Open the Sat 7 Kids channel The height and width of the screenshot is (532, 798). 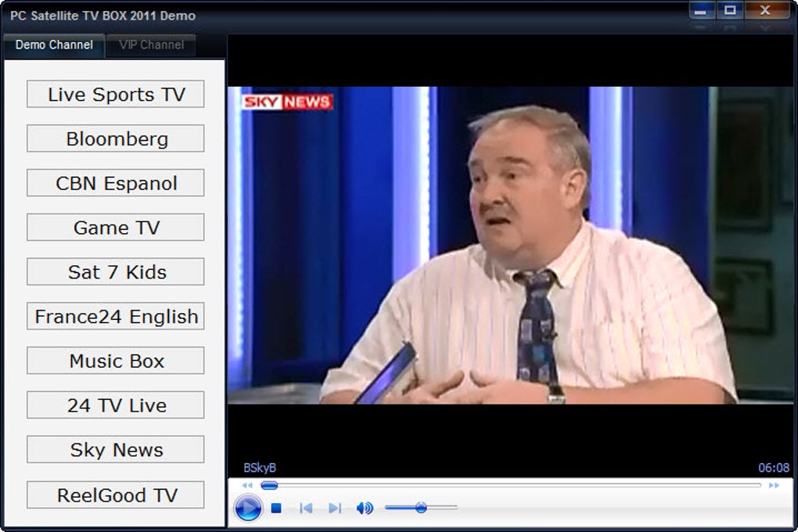pos(116,271)
